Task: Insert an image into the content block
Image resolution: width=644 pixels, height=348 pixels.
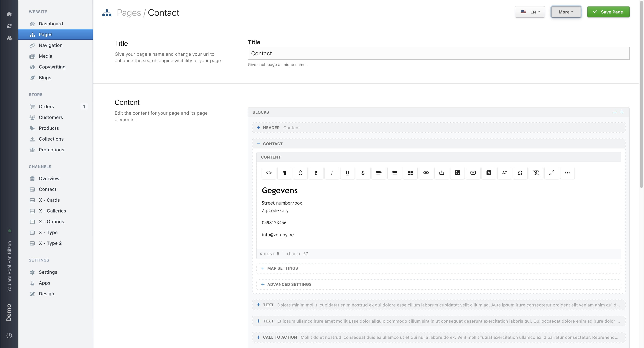Action: click(x=457, y=173)
